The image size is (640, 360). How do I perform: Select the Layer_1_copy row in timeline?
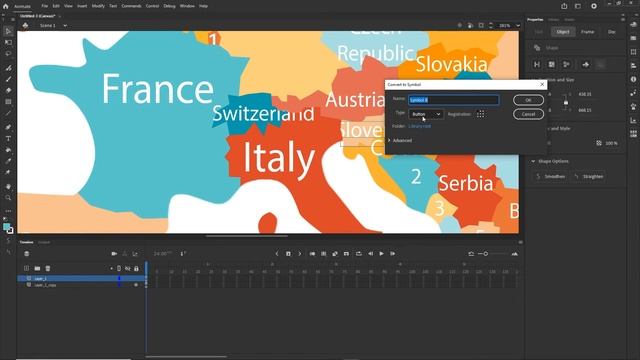tap(81, 285)
